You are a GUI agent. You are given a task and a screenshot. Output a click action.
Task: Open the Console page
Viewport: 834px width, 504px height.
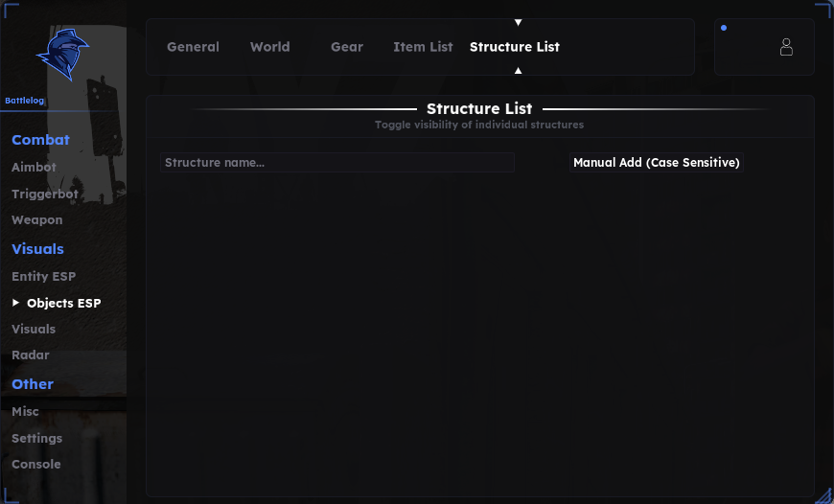(x=36, y=464)
